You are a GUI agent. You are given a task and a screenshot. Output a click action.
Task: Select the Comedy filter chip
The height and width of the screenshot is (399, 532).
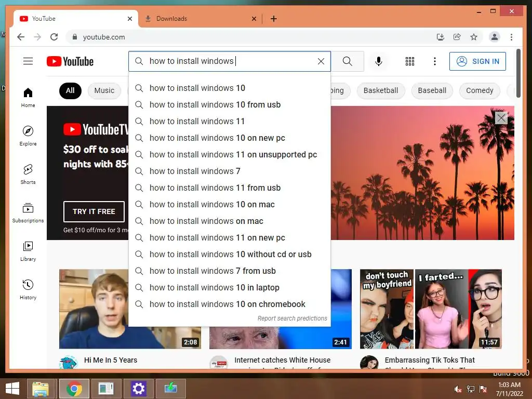point(480,90)
